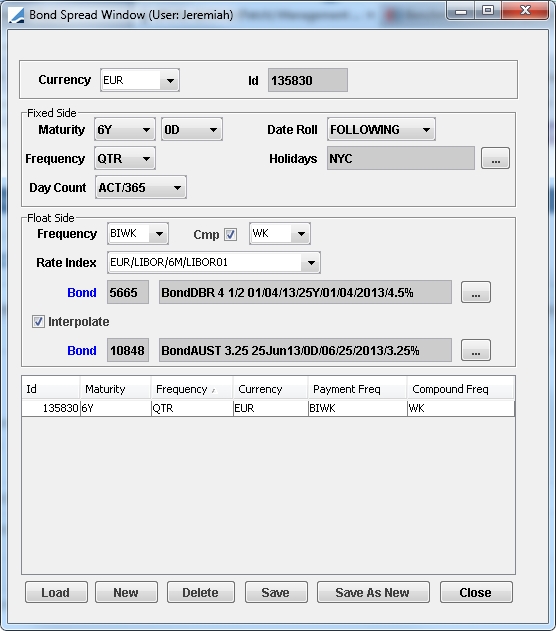
Task: Open the bond 5665 selector ellipsis button
Action: (x=476, y=292)
